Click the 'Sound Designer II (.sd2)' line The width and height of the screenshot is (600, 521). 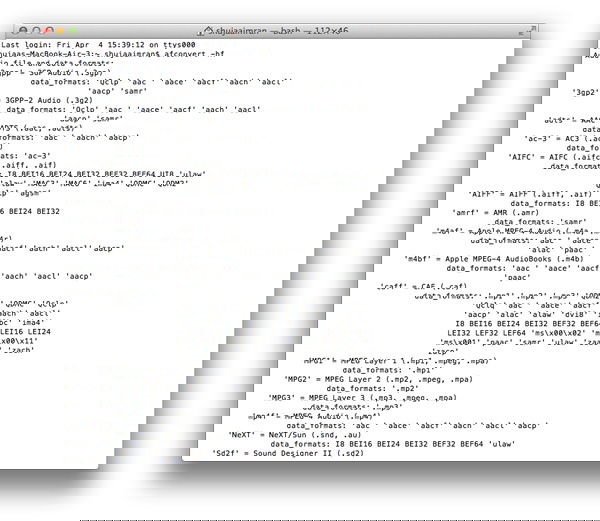[x=288, y=453]
